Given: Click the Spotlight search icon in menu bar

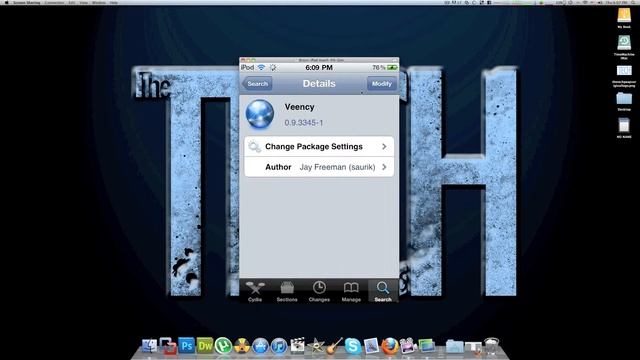Looking at the screenshot, I should tap(634, 2).
